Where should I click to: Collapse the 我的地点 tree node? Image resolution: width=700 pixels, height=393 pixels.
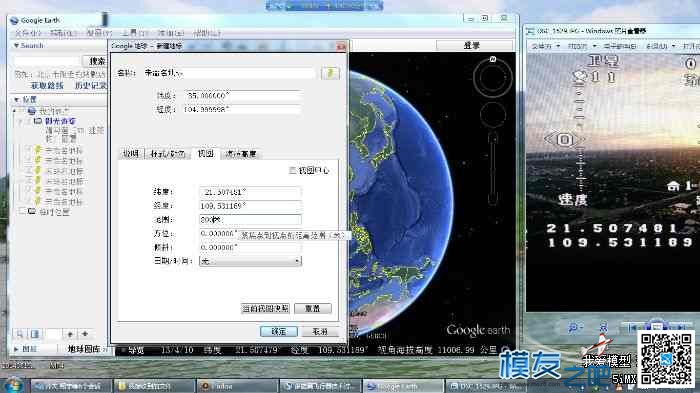pyautogui.click(x=15, y=110)
